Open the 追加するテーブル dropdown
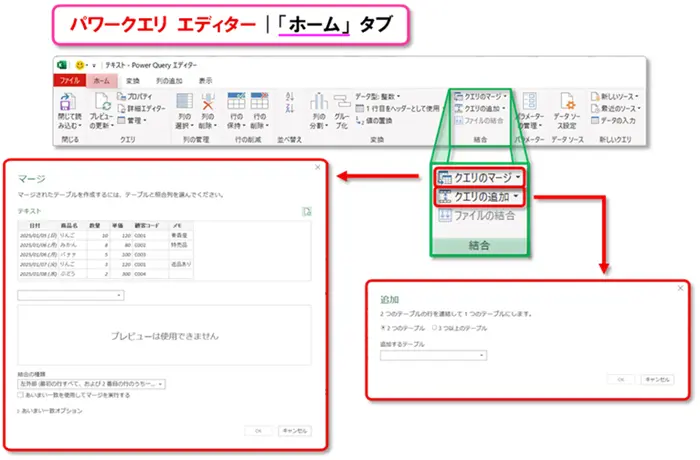The width and height of the screenshot is (700, 460). [433, 355]
